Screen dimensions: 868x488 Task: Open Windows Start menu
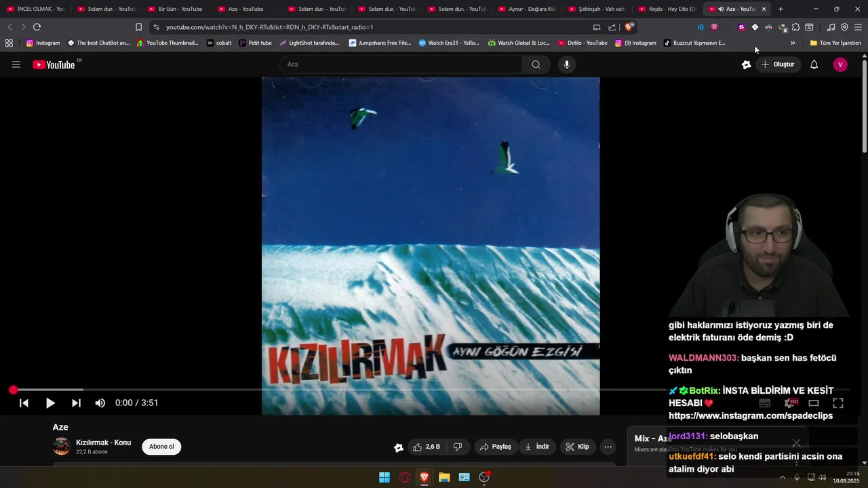(384, 477)
